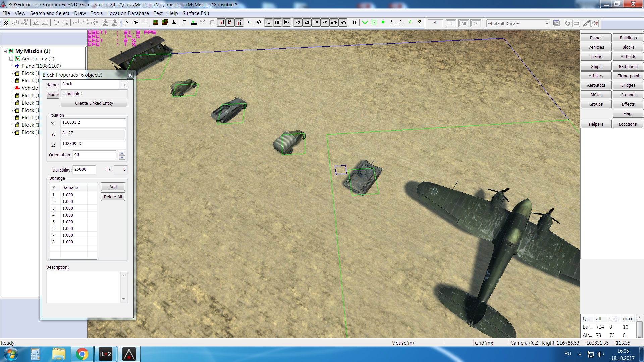Click the previous '<' navigation button

click(x=451, y=23)
